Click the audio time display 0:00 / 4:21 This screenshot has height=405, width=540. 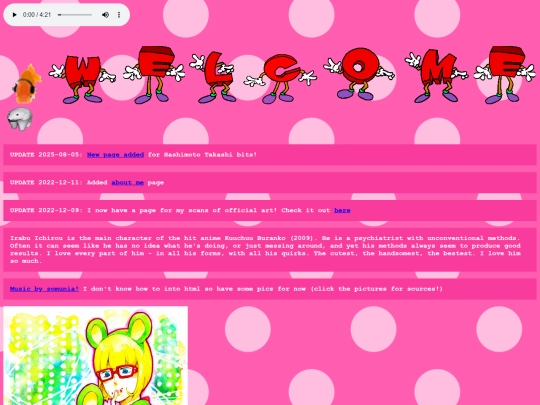tap(37, 15)
